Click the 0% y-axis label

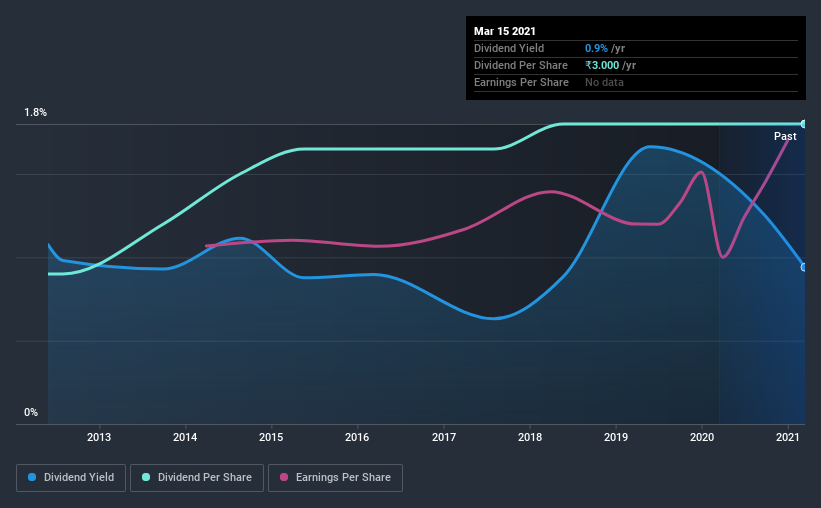click(31, 413)
